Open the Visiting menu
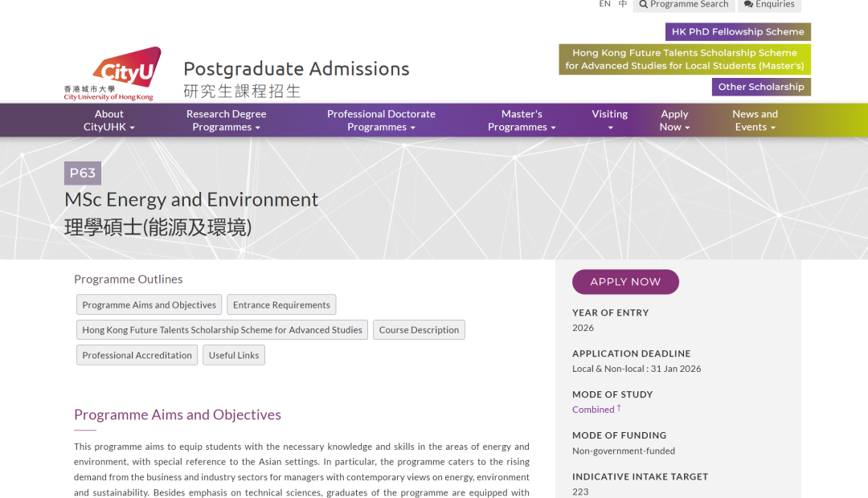This screenshot has height=498, width=868. tap(610, 120)
